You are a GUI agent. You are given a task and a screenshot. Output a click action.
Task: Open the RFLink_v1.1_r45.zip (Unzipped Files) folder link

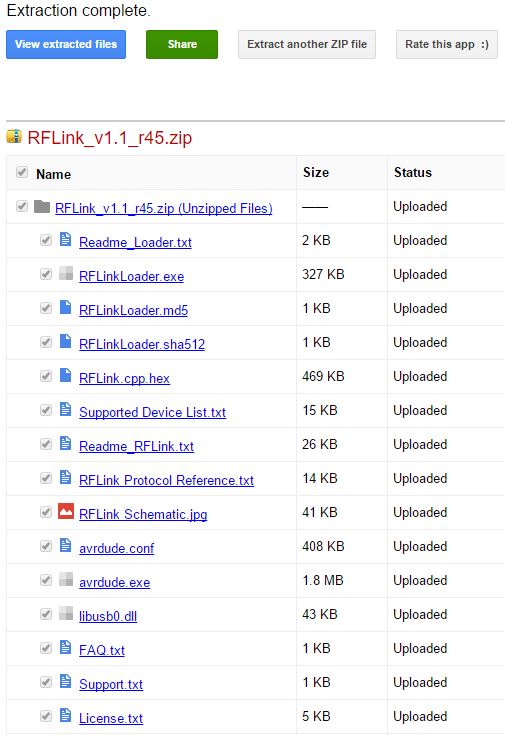pos(163,208)
